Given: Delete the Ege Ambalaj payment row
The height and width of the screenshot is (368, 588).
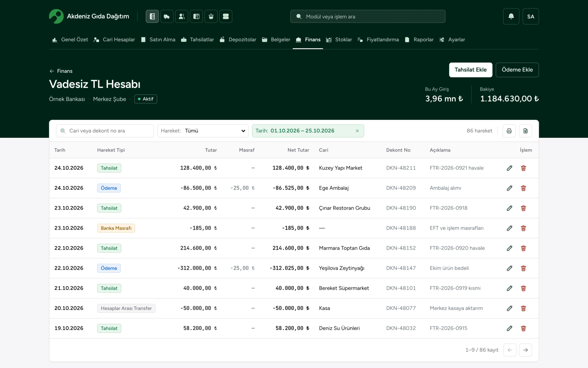Looking at the screenshot, I should (x=524, y=188).
